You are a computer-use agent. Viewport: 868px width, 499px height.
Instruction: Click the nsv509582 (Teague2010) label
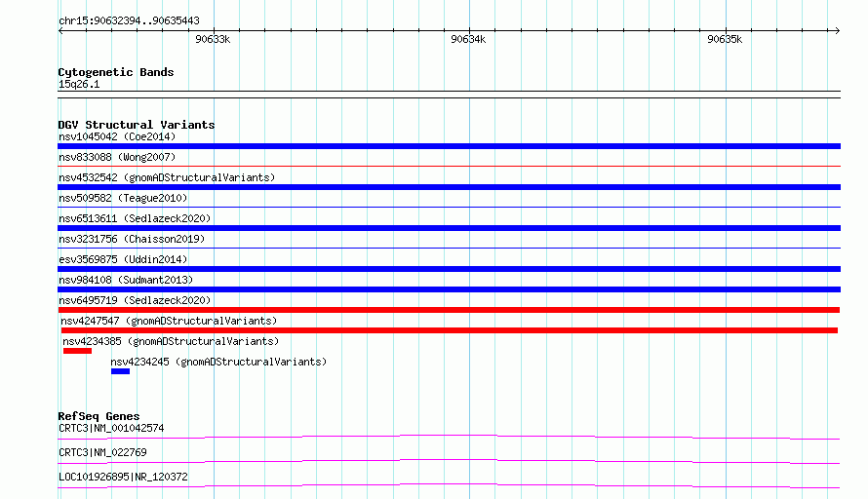(x=123, y=198)
